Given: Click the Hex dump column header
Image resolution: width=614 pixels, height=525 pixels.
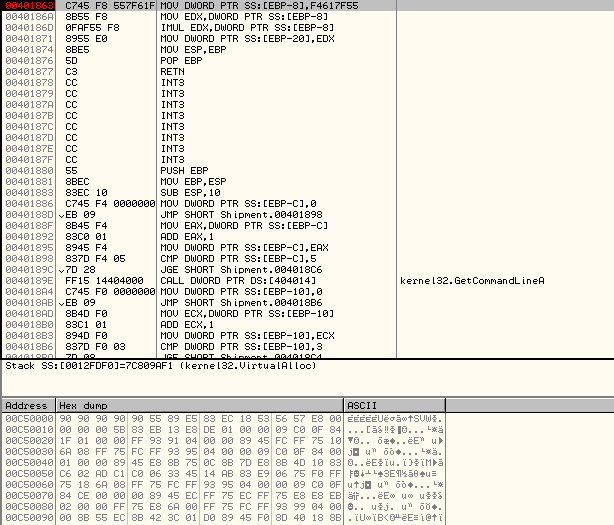Looking at the screenshot, I should click(x=198, y=406).
